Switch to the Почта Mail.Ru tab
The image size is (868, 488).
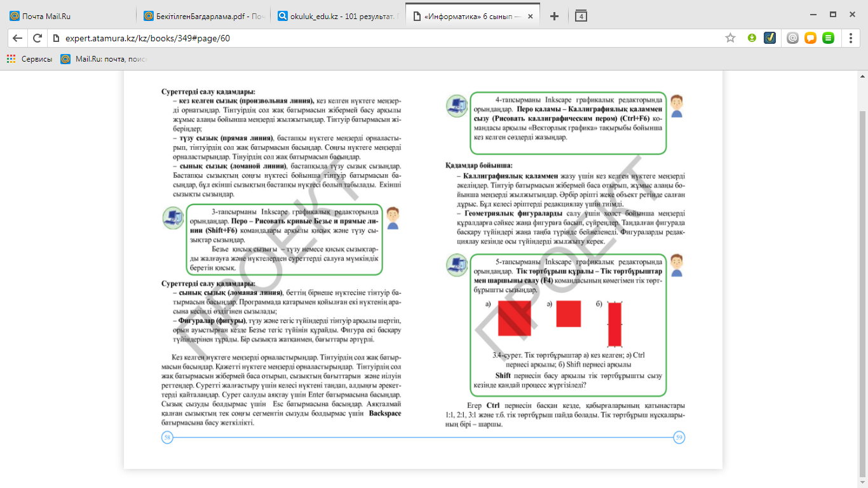coord(69,16)
